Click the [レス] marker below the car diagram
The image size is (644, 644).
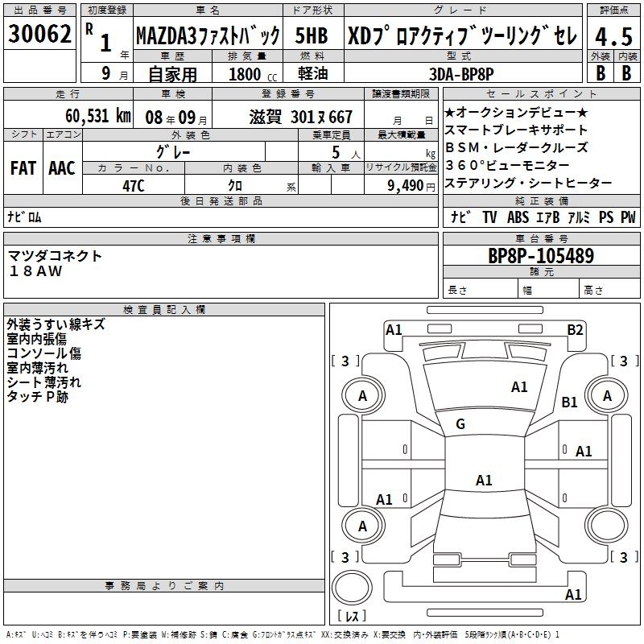tap(351, 615)
